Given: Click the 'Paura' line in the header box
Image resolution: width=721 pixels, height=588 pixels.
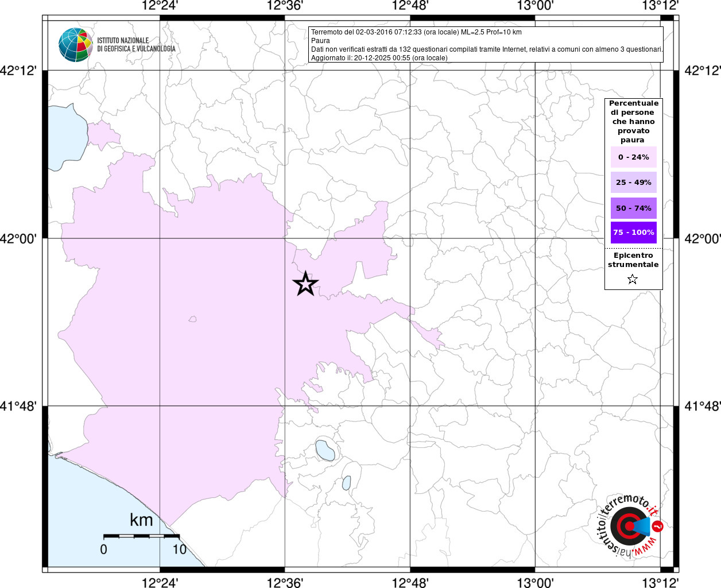Looking at the screenshot, I should coord(320,41).
